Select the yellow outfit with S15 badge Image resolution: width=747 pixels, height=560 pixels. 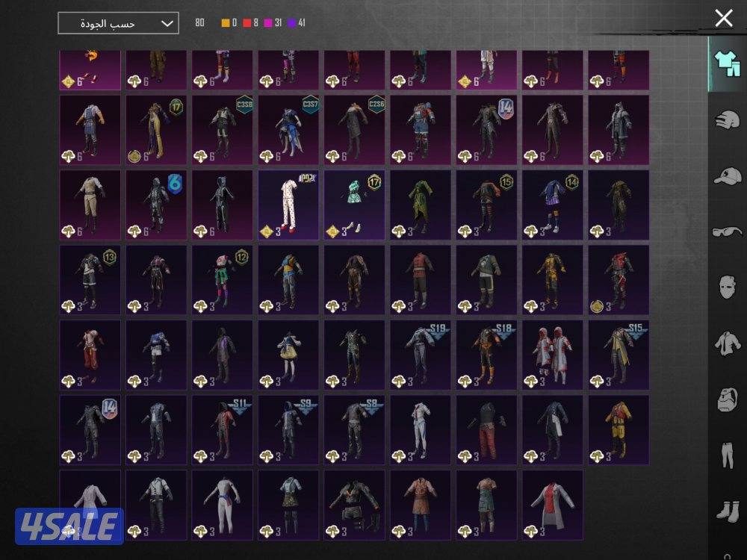(619, 355)
